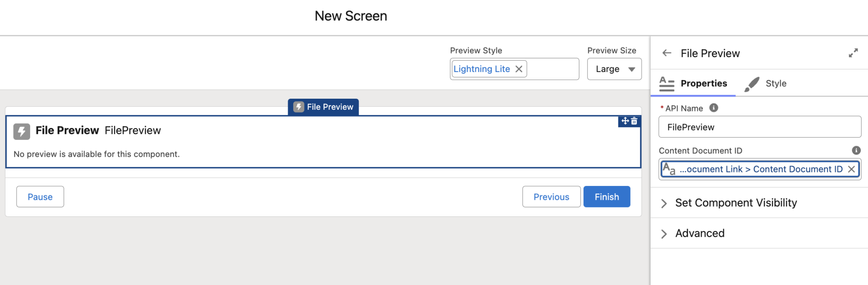Remove the Lightning Lite preview style pill
The width and height of the screenshot is (868, 285).
[x=519, y=69]
